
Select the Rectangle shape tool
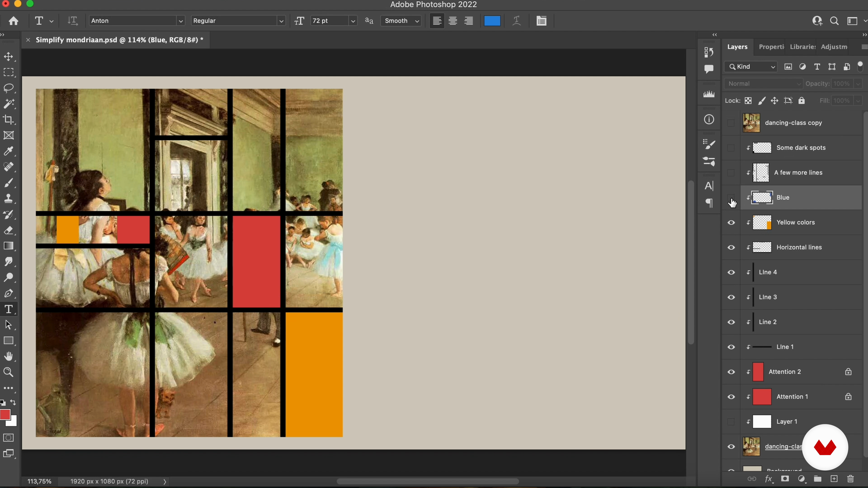tap(9, 341)
